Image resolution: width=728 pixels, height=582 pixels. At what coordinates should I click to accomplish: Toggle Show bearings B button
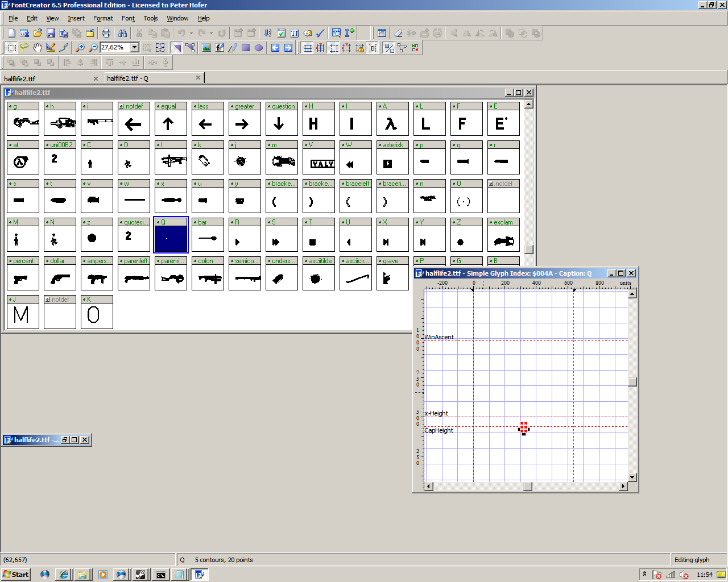[x=373, y=48]
